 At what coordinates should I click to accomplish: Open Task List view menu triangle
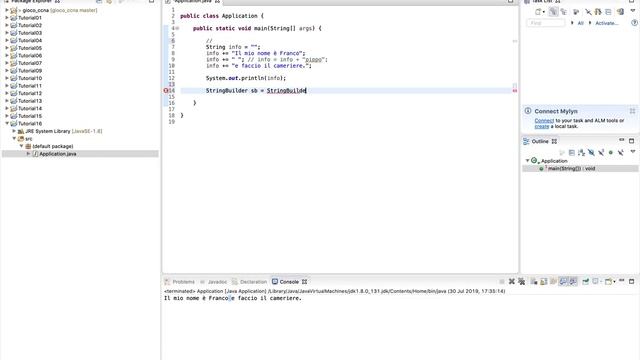(x=633, y=11)
